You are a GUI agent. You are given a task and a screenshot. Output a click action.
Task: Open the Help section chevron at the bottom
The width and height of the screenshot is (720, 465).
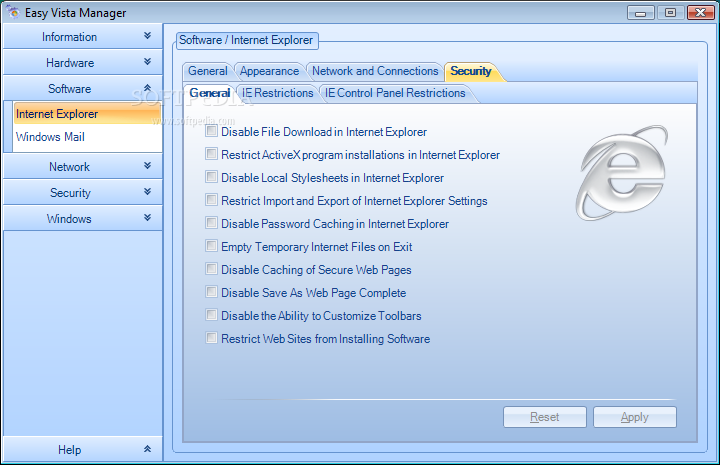pos(147,449)
